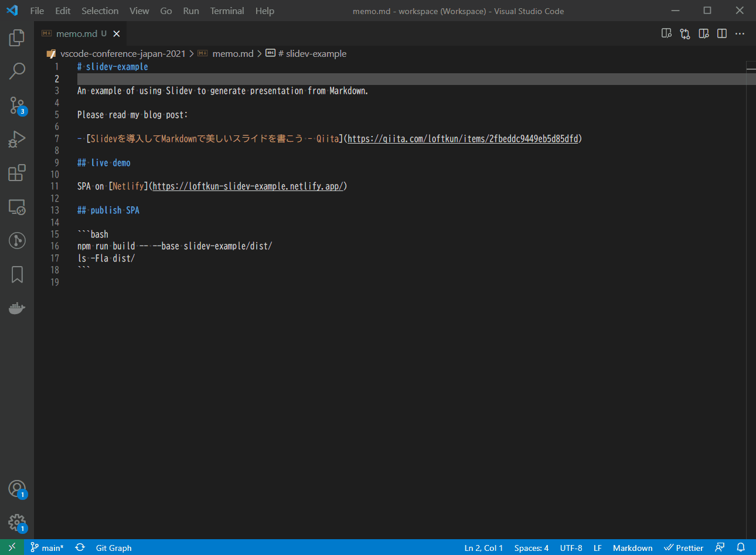Click the 'ls -Fla dist/' line
This screenshot has height=555, width=756.
pos(106,258)
